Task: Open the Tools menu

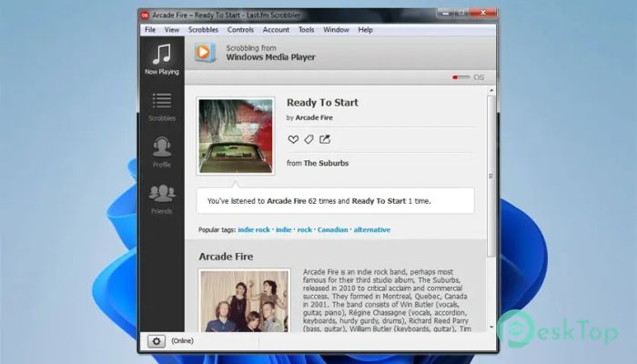Action: pyautogui.click(x=307, y=30)
